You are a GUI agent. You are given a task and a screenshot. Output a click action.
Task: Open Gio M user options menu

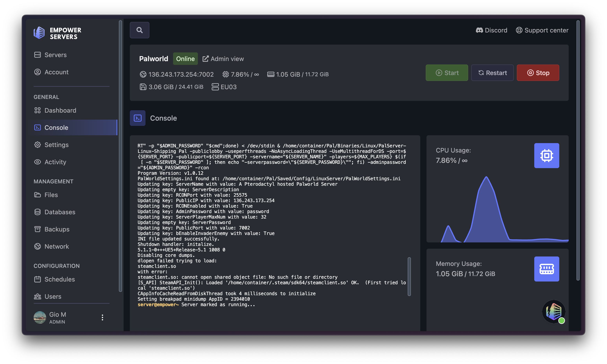click(x=102, y=317)
